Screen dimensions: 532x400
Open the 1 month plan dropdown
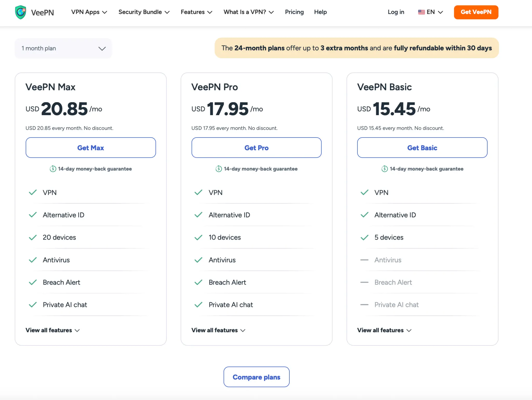63,48
